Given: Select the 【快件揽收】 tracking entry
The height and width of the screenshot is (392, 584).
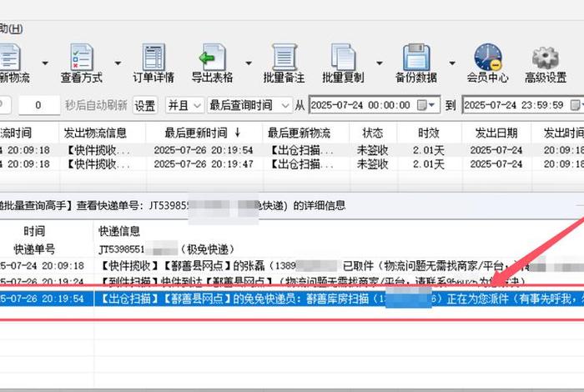Looking at the screenshot, I should tap(292, 266).
